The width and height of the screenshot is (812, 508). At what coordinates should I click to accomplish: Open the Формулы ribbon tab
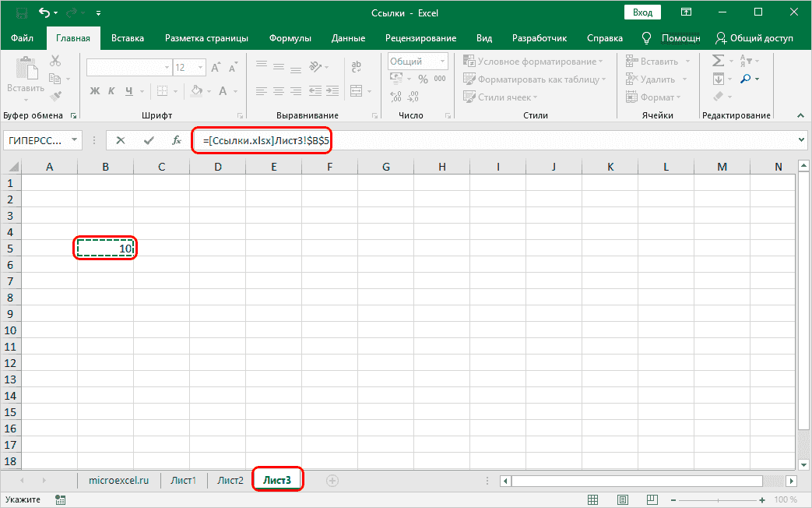tap(290, 38)
